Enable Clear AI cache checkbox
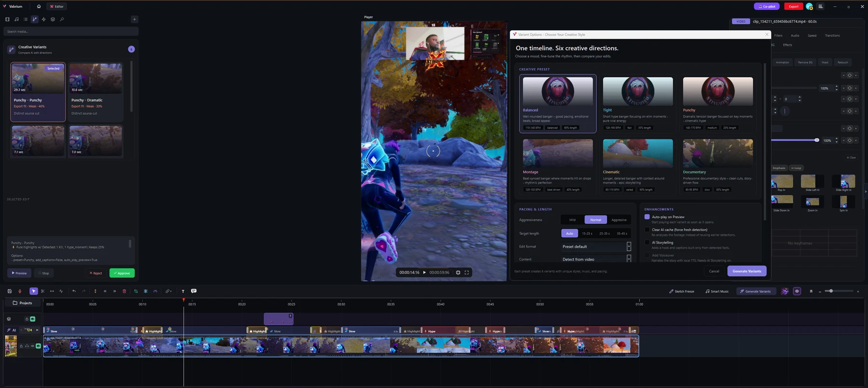Viewport: 868px width, 388px height. click(647, 230)
